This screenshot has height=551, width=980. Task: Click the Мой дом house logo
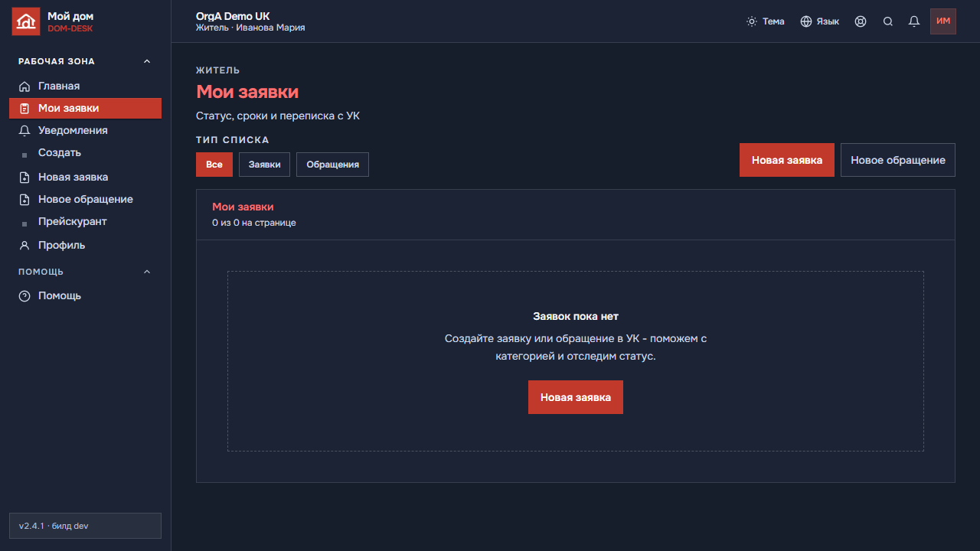coord(26,21)
